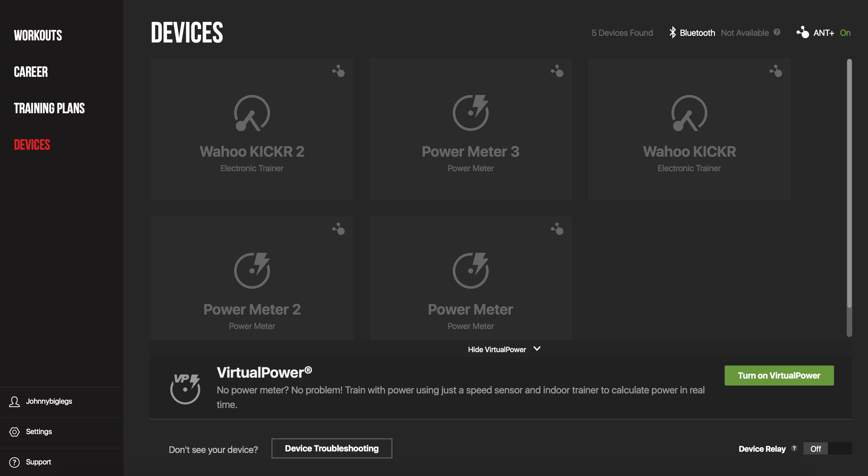Click power meter icon on Power Meter 3
Image resolution: width=868 pixels, height=476 pixels.
pyautogui.click(x=471, y=113)
